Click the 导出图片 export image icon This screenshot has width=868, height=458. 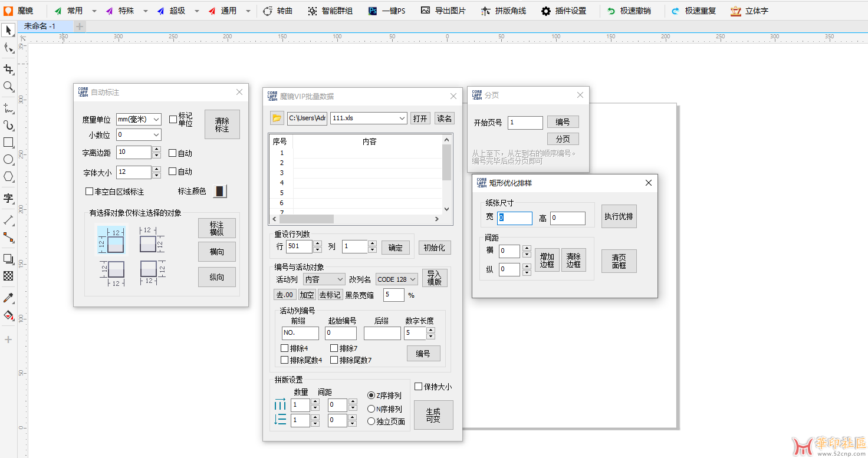[x=426, y=11]
